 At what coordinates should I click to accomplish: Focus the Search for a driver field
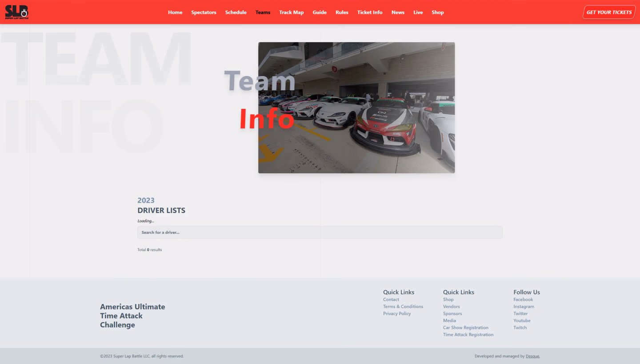click(320, 232)
